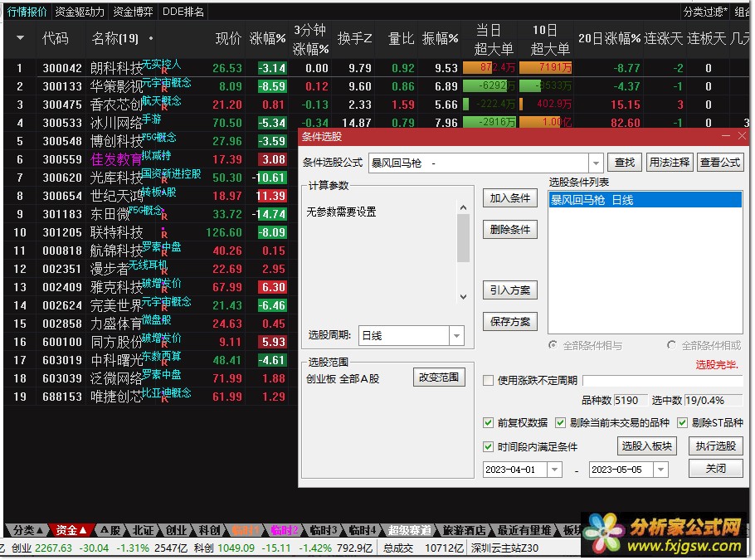Open 选股周期 日线 dropdown
This screenshot has height=560, width=755.
(456, 336)
